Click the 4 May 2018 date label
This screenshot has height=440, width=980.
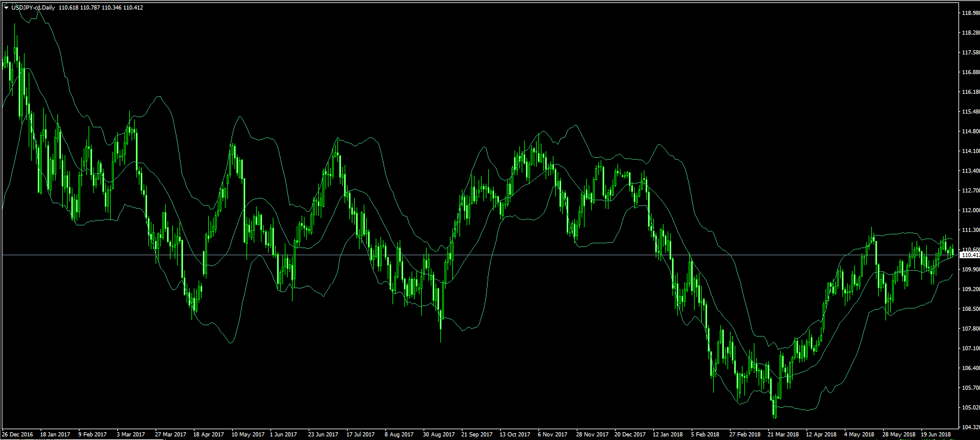coord(859,435)
